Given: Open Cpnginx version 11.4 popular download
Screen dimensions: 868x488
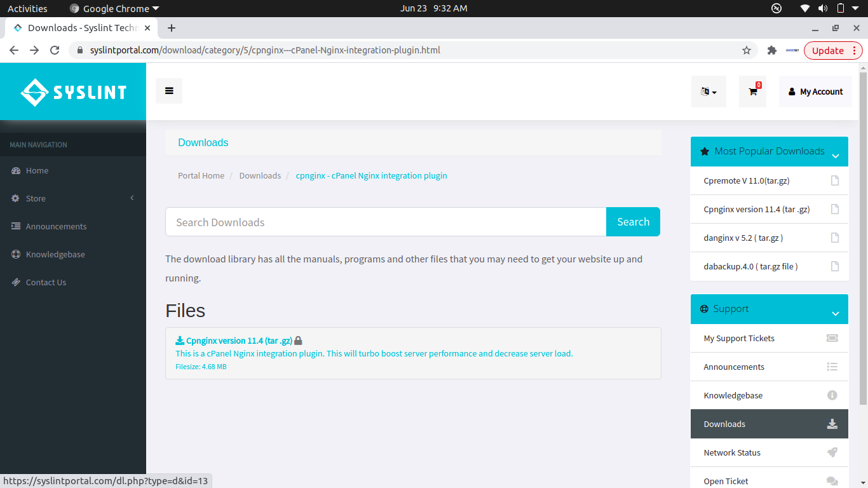Looking at the screenshot, I should pos(757,209).
